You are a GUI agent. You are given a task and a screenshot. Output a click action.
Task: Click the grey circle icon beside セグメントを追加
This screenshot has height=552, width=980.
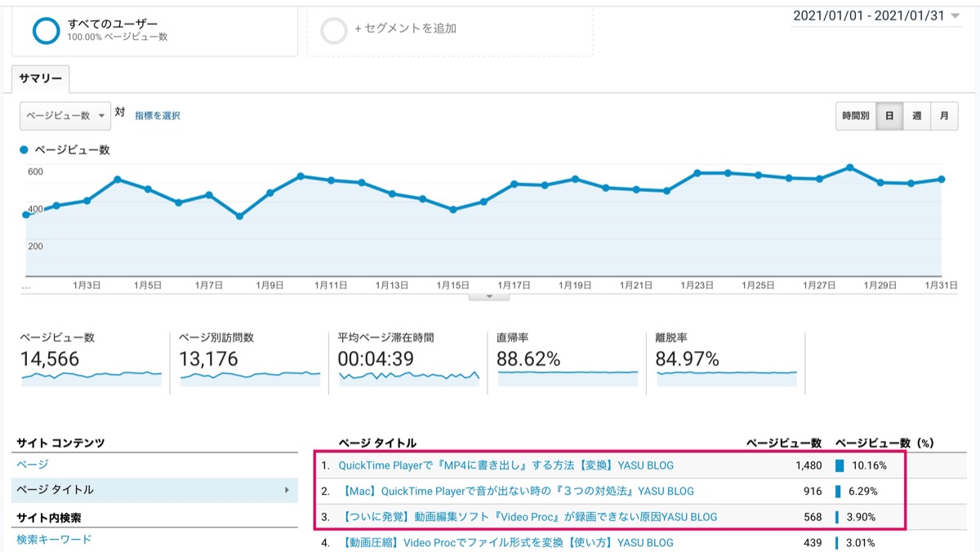[334, 30]
